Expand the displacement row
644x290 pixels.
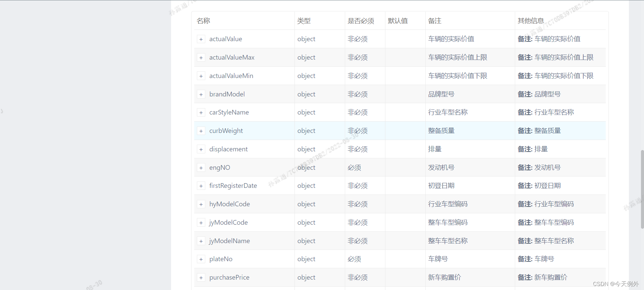201,149
